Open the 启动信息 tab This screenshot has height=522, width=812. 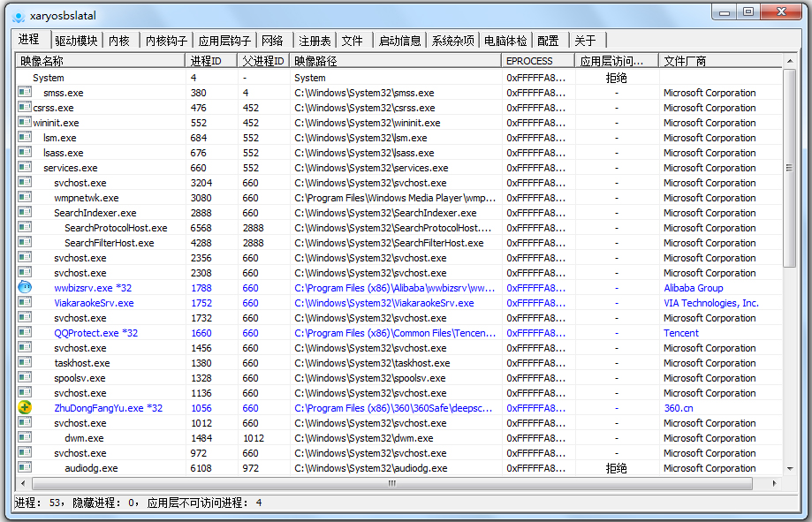(x=399, y=41)
